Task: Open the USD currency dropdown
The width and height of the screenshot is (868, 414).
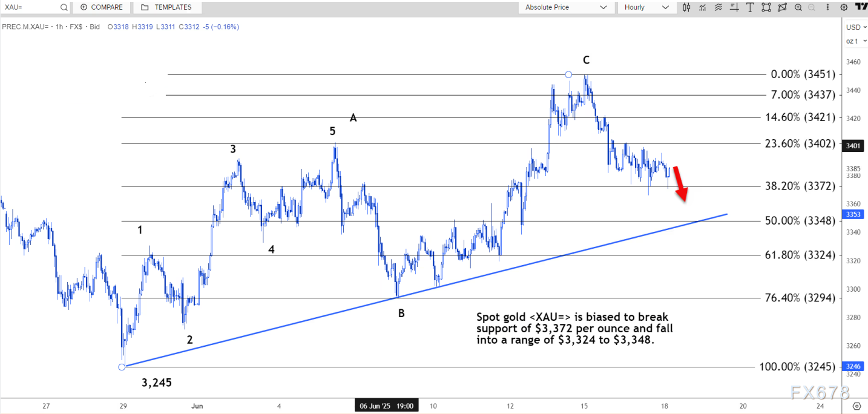Action: pos(856,27)
